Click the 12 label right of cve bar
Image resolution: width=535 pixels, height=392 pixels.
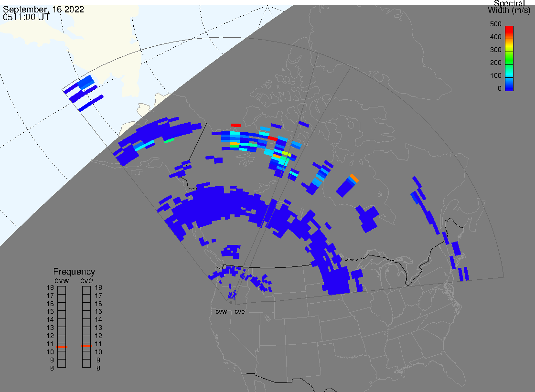point(98,336)
